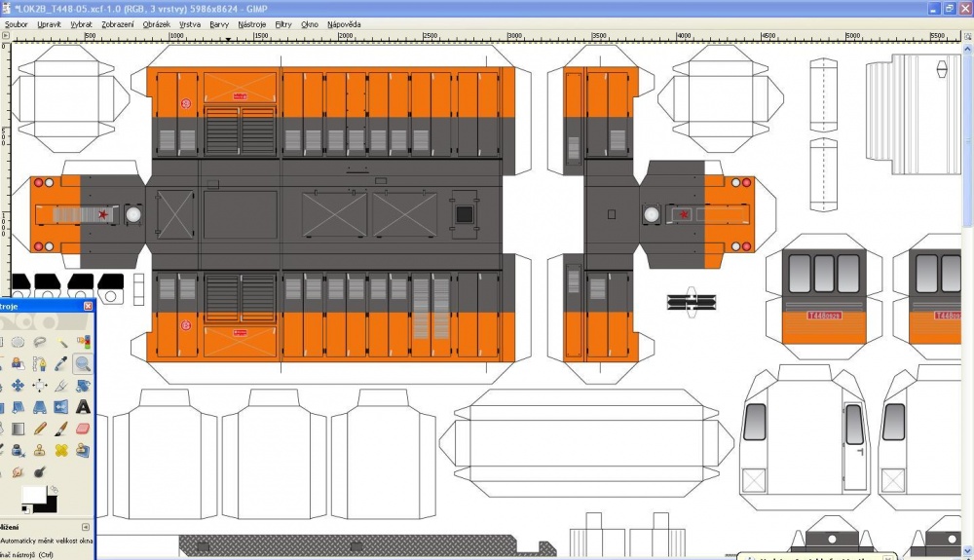
Task: Open the Soubor menu
Action: (x=17, y=24)
